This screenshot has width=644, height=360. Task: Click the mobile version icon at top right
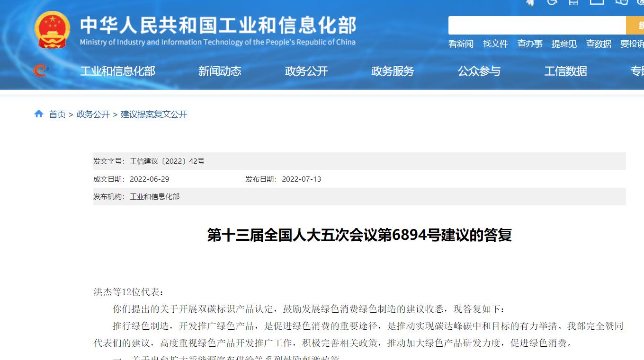pyautogui.click(x=574, y=3)
